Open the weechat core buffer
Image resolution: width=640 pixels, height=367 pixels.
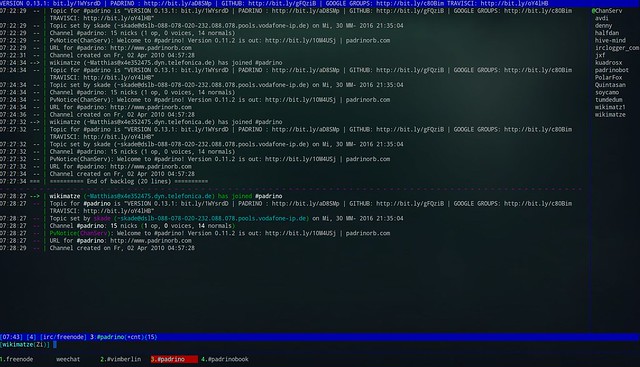point(68,359)
